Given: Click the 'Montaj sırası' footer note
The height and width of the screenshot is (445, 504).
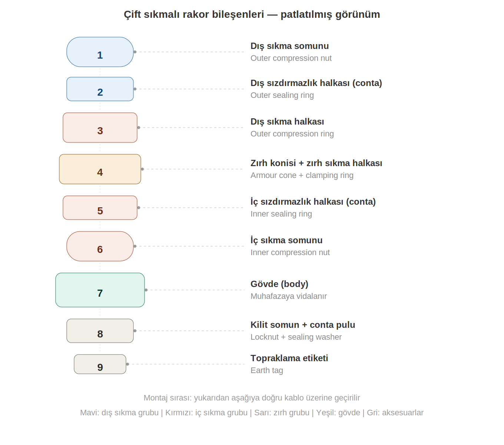Looking at the screenshot, I should coord(252,398).
